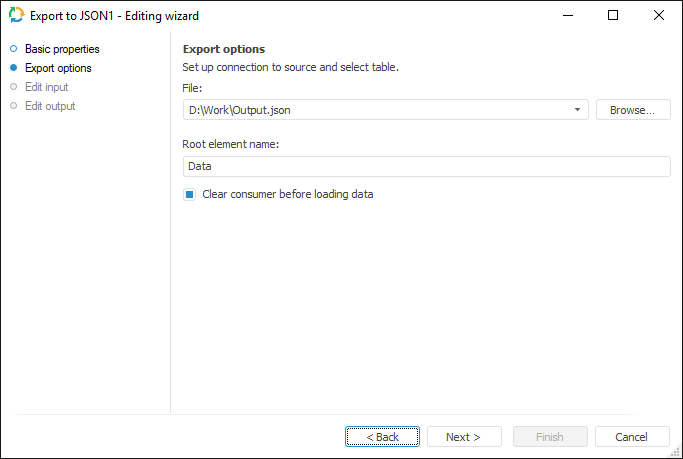The image size is (683, 459).
Task: Click the D:\Work\Output.json file path field
Action: coord(378,110)
